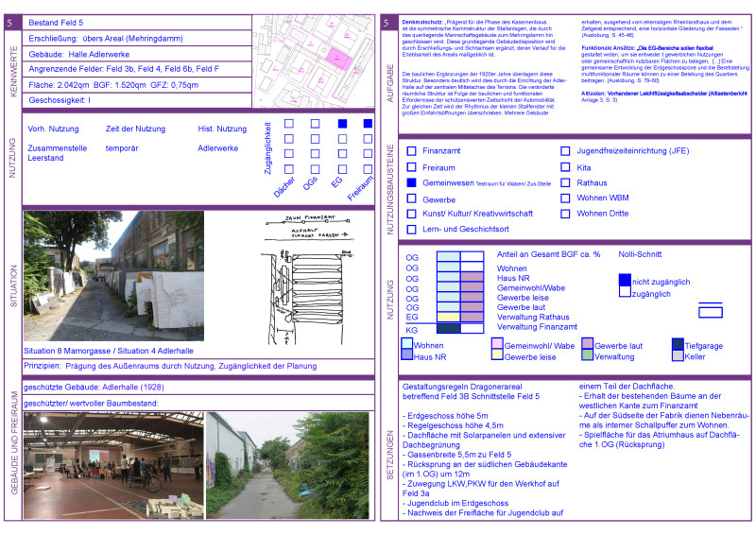Click 'geschützte Gebäude: Adlerhalle (1928)'
This screenshot has width=756, height=535.
[94, 388]
